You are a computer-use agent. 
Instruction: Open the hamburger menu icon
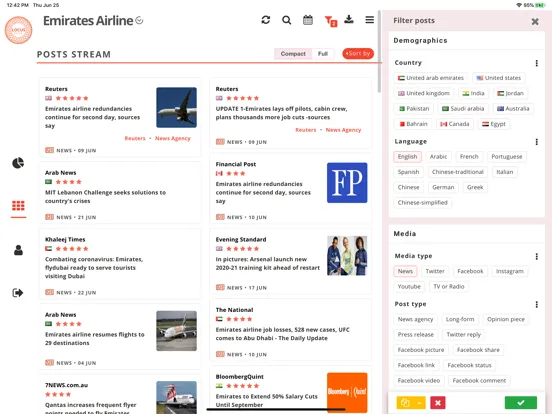370,20
